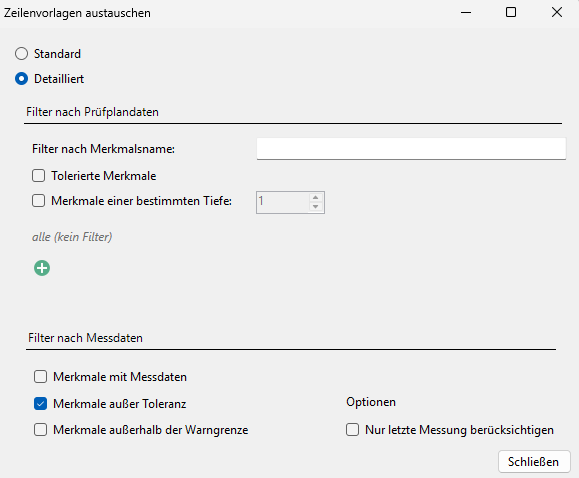The image size is (579, 478).
Task: Tick Merkmale einer bestimmten Tiefe checkbox
Action: (x=38, y=201)
